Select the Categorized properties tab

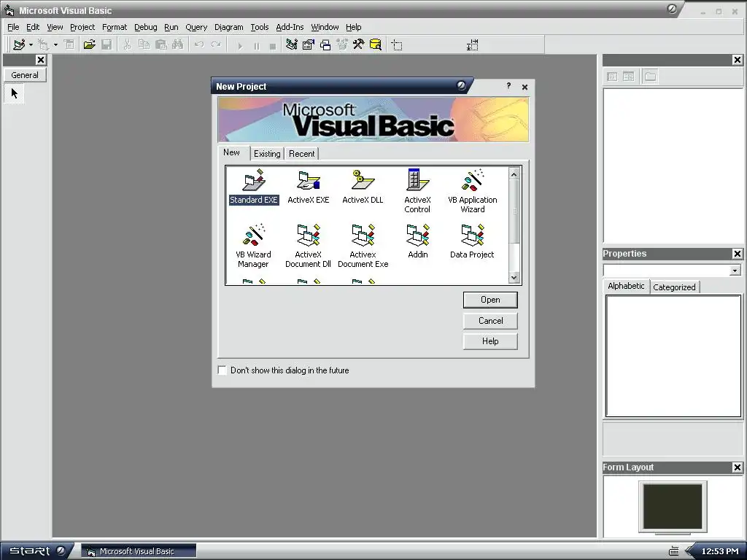pyautogui.click(x=674, y=287)
